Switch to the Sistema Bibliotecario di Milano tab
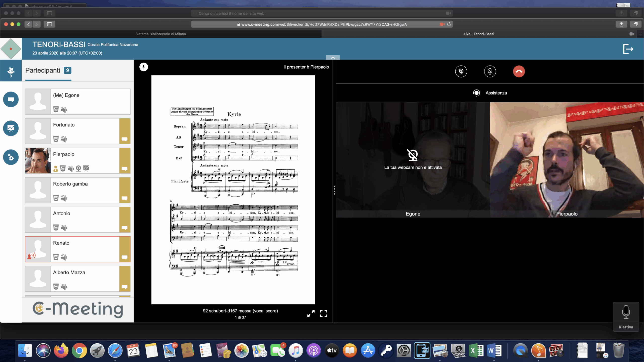This screenshot has width=644, height=362. (161, 34)
